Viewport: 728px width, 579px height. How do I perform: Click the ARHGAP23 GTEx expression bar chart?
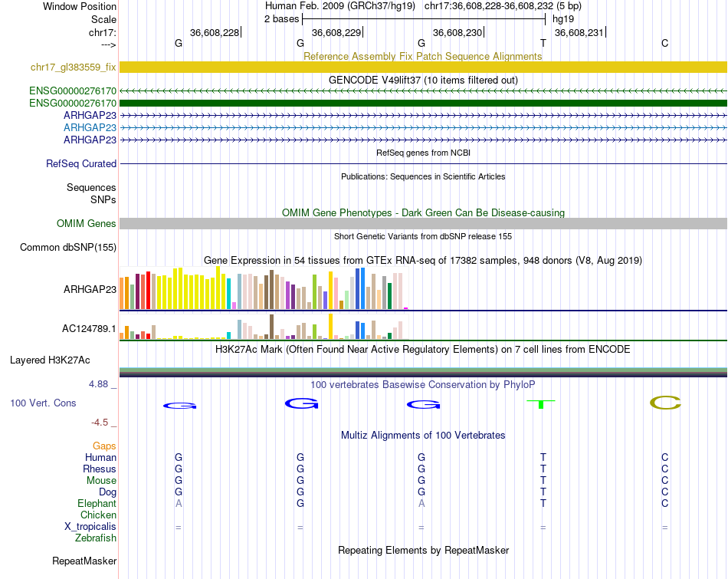264,288
